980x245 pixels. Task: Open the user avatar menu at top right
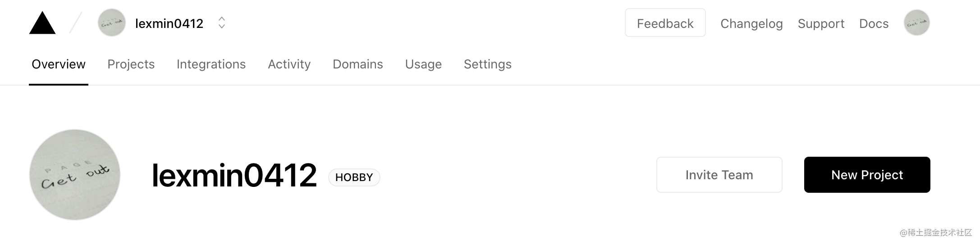pos(917,23)
